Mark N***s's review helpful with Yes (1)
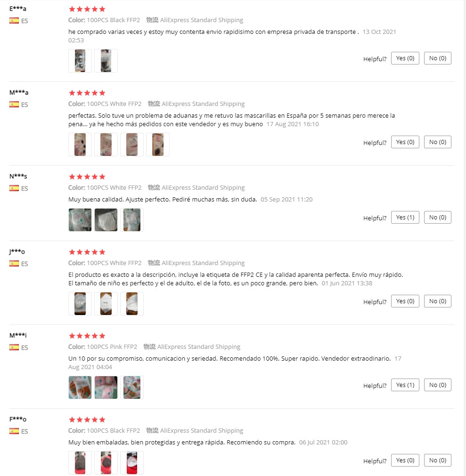 point(405,218)
